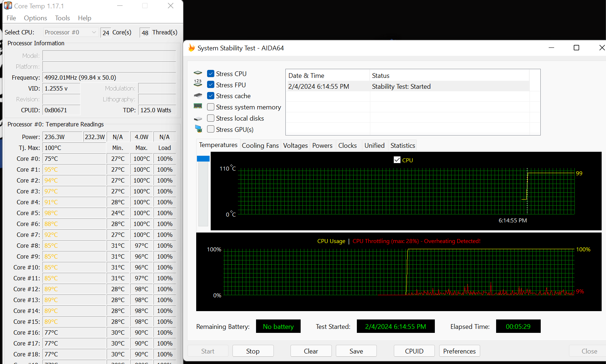606x364 pixels.
Task: Toggle the Stress cache checkbox
Action: (x=211, y=96)
